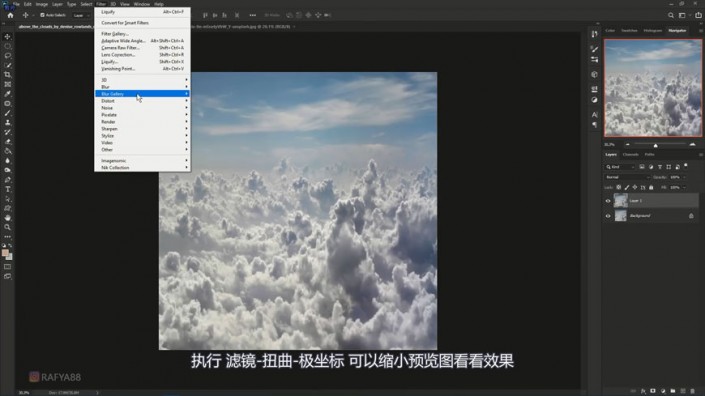The image size is (705, 396).
Task: Select the Frame tool
Action: 7,84
